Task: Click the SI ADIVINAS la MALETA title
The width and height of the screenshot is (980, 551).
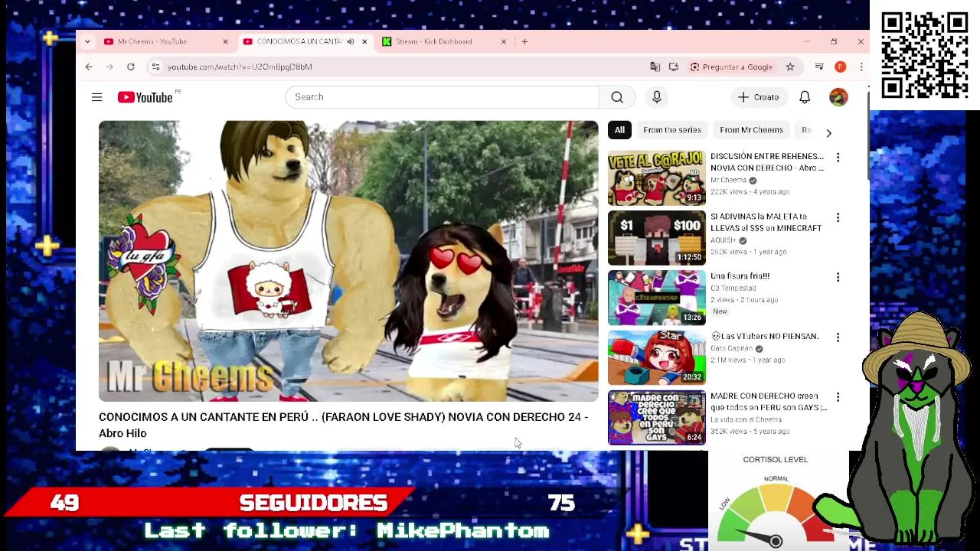Action: 766,222
